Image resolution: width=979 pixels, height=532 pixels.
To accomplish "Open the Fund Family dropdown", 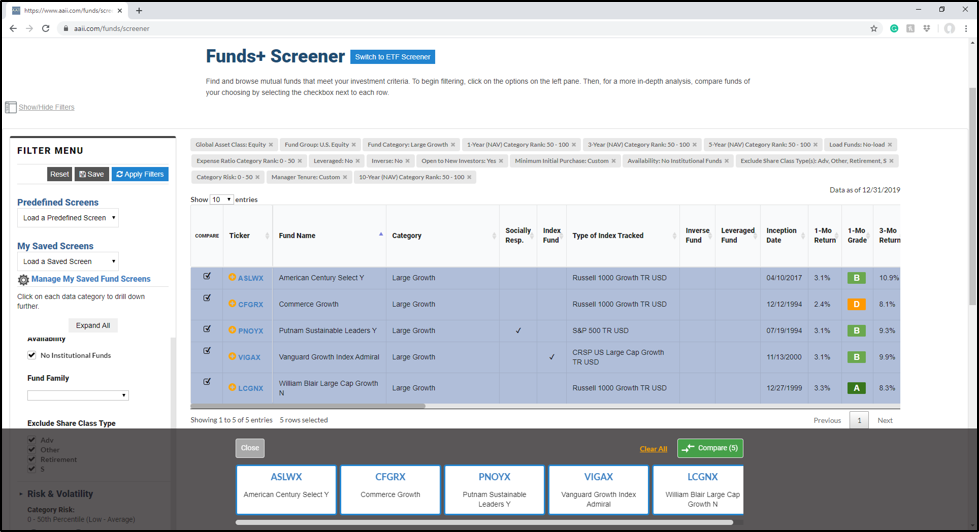I will pos(78,395).
